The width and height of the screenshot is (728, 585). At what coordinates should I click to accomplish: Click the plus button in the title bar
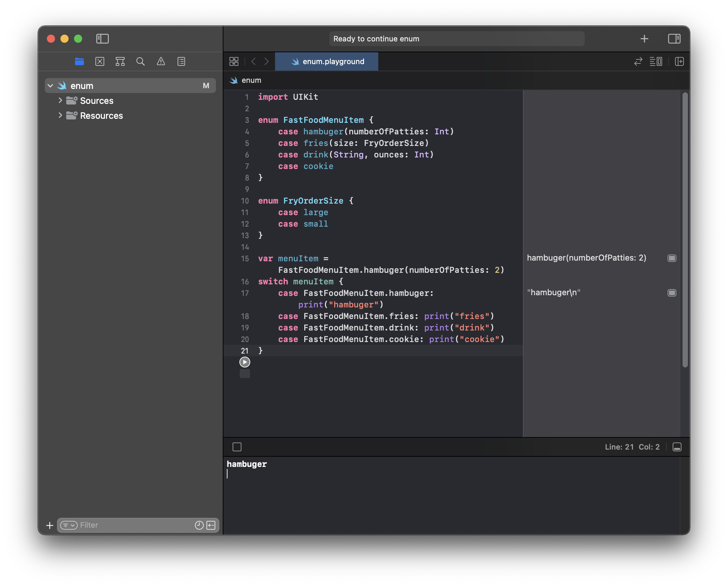(x=644, y=39)
